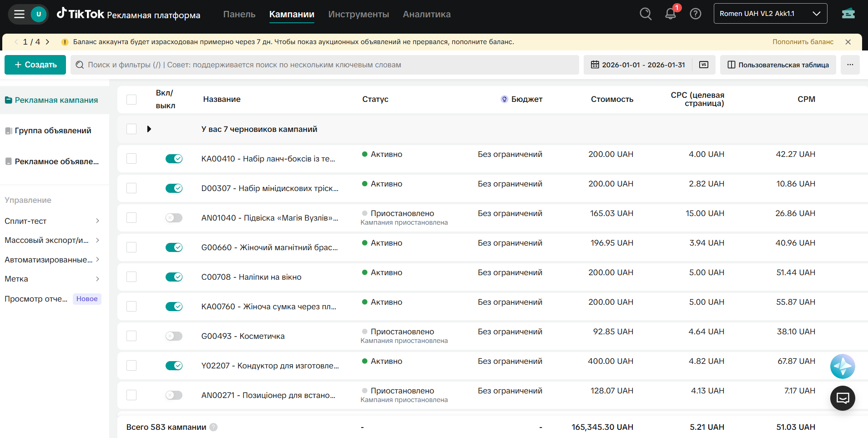Screen dimensions: 868x438
Task: Open the AI assistant sparkle icon
Action: tap(843, 367)
